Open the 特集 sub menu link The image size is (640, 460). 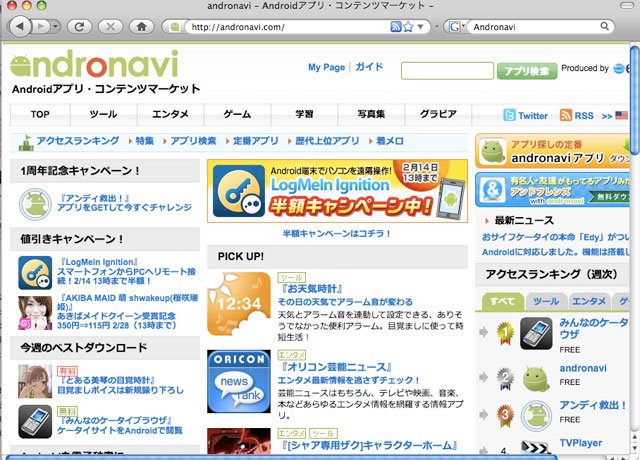pos(144,141)
